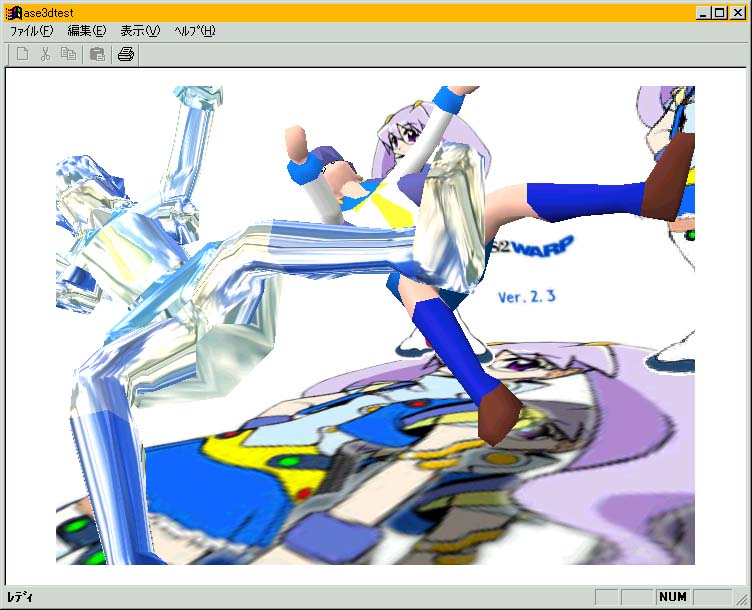The image size is (752, 610).
Task: Click the レディ status text
Action: 20,597
